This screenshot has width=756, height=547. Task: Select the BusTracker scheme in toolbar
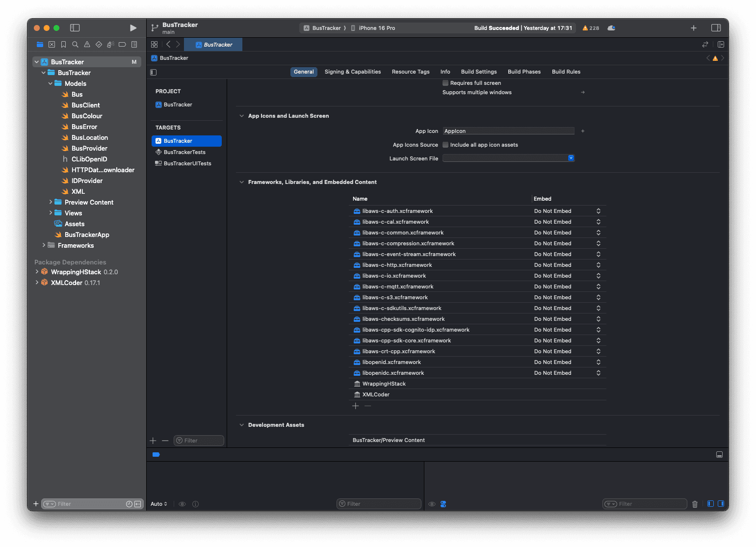[x=322, y=28]
